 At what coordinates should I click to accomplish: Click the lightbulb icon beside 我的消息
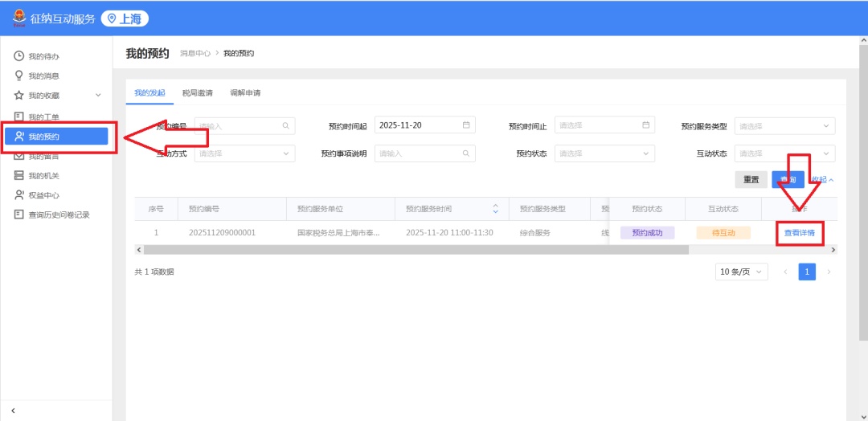coord(18,76)
